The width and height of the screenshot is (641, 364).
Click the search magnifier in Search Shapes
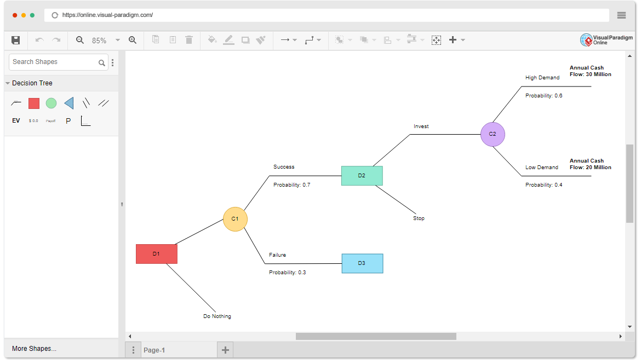101,63
